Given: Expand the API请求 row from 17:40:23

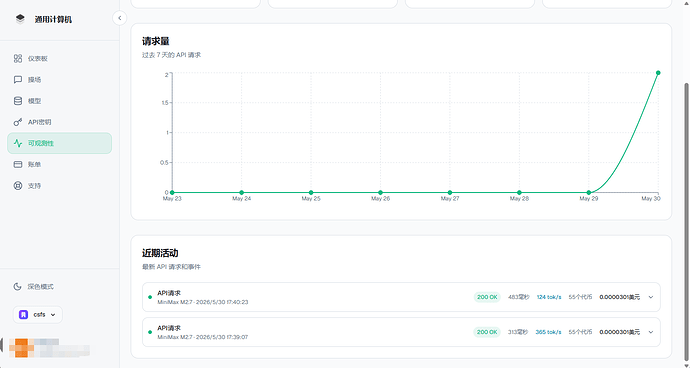Looking at the screenshot, I should tap(651, 297).
